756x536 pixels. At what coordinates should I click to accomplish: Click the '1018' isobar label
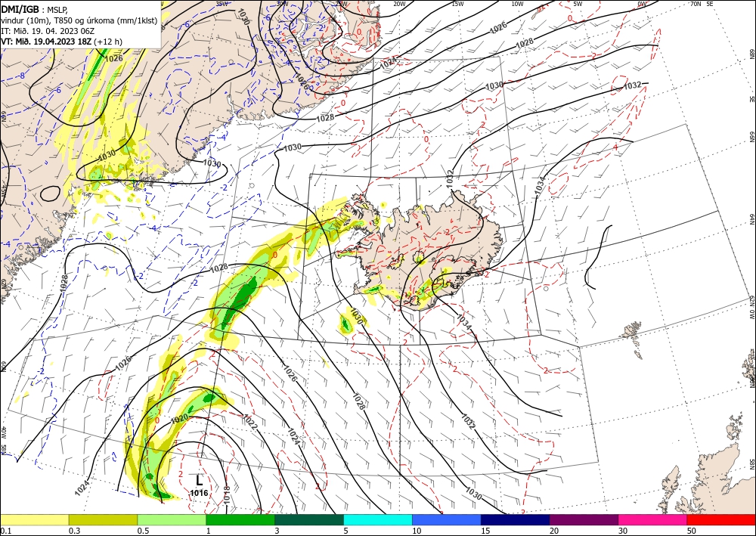tap(227, 495)
